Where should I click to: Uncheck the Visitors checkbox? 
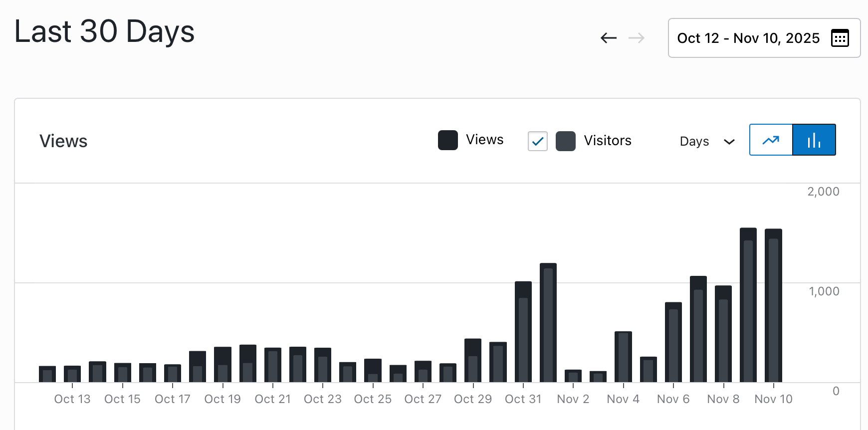[537, 141]
